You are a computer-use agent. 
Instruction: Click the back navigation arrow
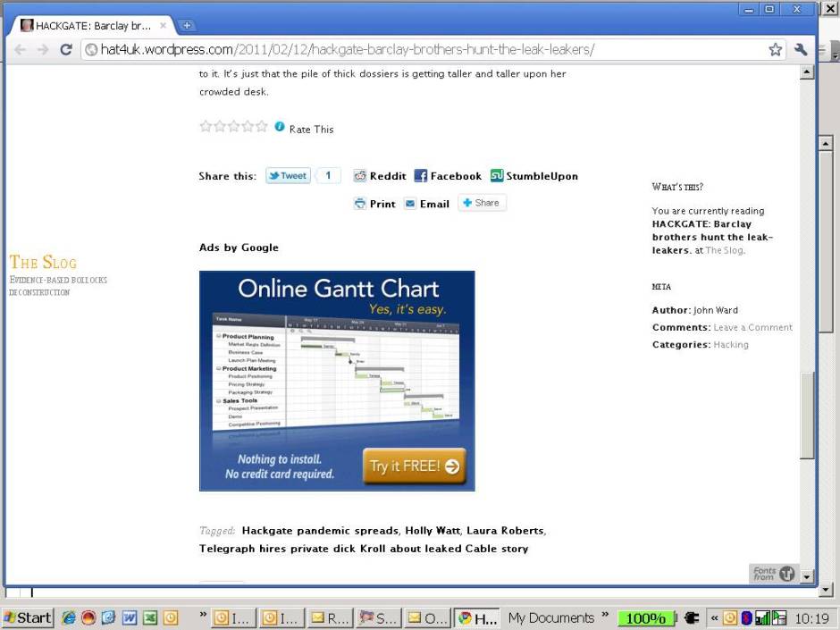click(21, 50)
